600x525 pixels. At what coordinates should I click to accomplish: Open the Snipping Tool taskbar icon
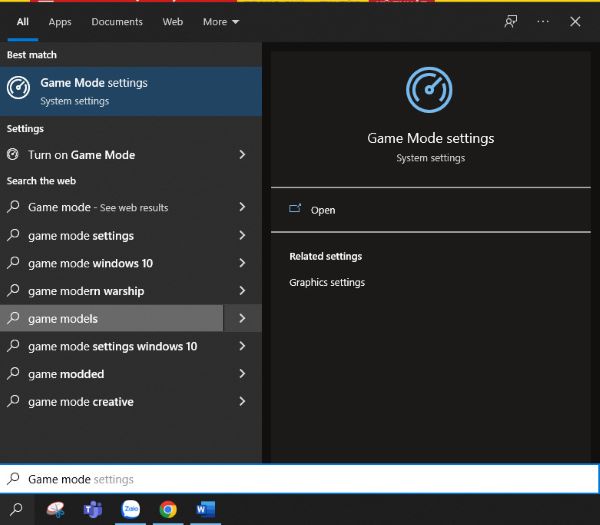point(55,509)
